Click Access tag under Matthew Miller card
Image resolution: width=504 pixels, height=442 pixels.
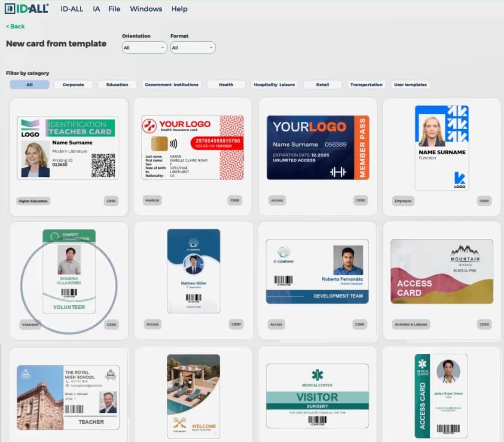tap(153, 324)
